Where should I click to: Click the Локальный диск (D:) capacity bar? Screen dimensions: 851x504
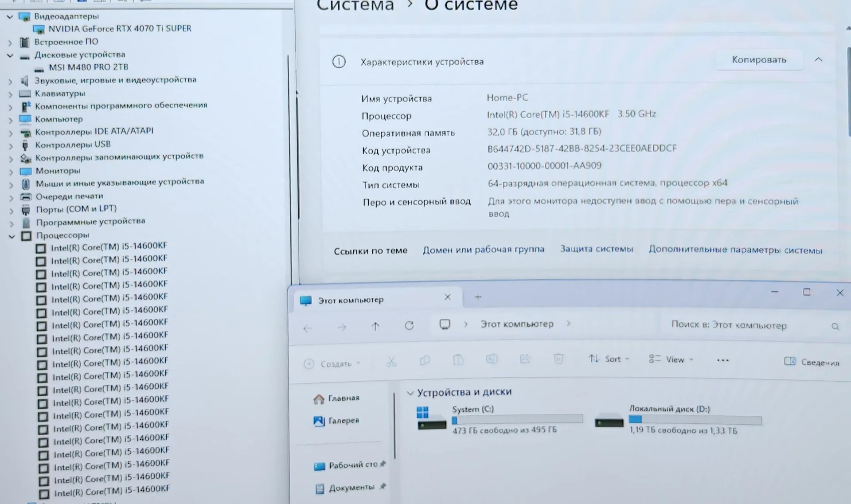695,420
